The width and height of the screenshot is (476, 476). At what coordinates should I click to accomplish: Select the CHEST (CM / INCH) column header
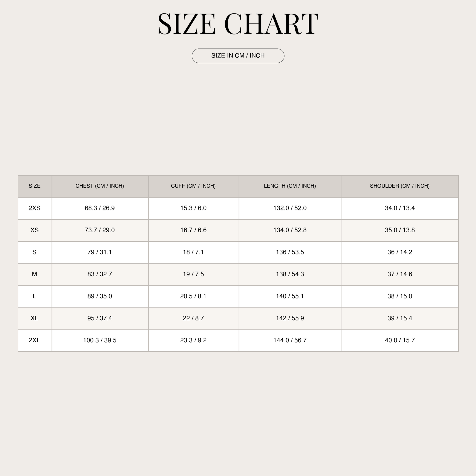[100, 186]
